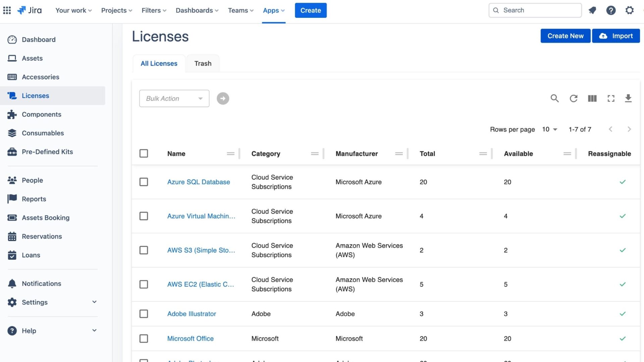The height and width of the screenshot is (362, 644).
Task: Click the Components puzzle icon
Action: click(x=12, y=114)
